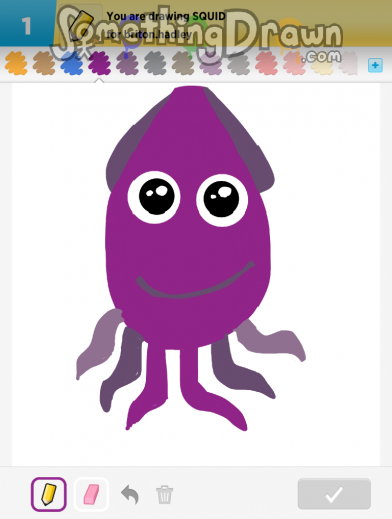The height and width of the screenshot is (519, 392).
Task: Pick the taupe brown-gray swatch
Action: (183, 63)
